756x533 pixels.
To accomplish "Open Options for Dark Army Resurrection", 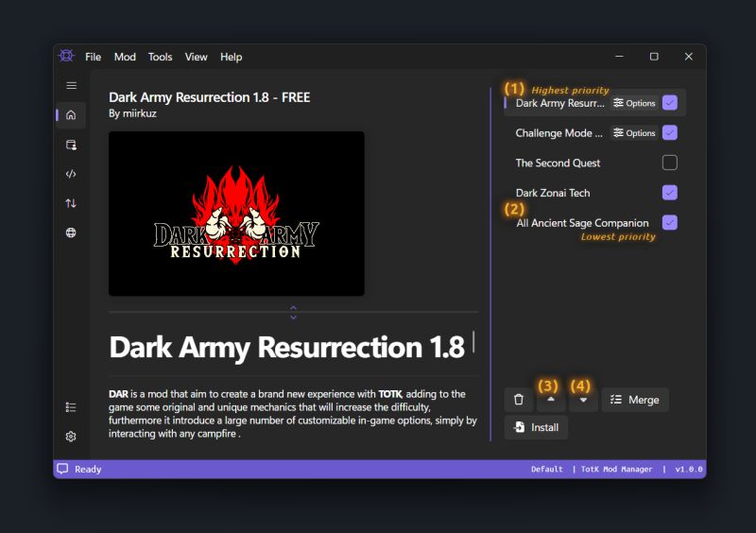I will pyautogui.click(x=634, y=103).
